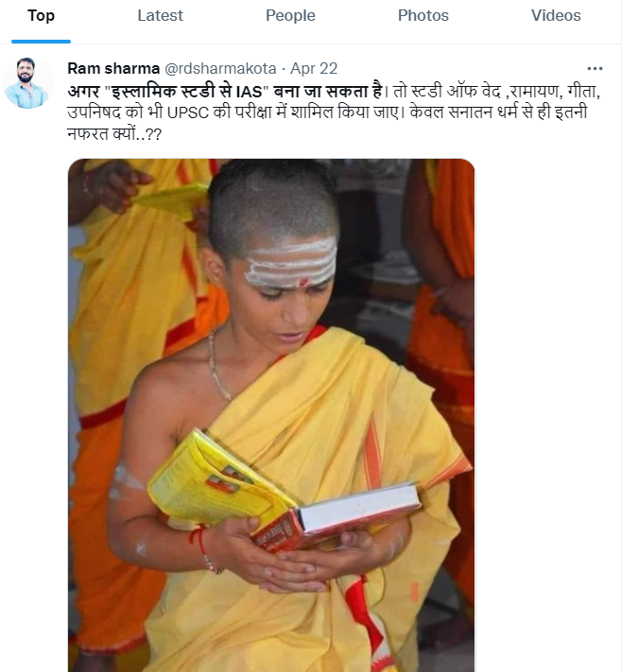Click the last tweet line ending in ??
The width and height of the screenshot is (622, 672).
point(114,134)
